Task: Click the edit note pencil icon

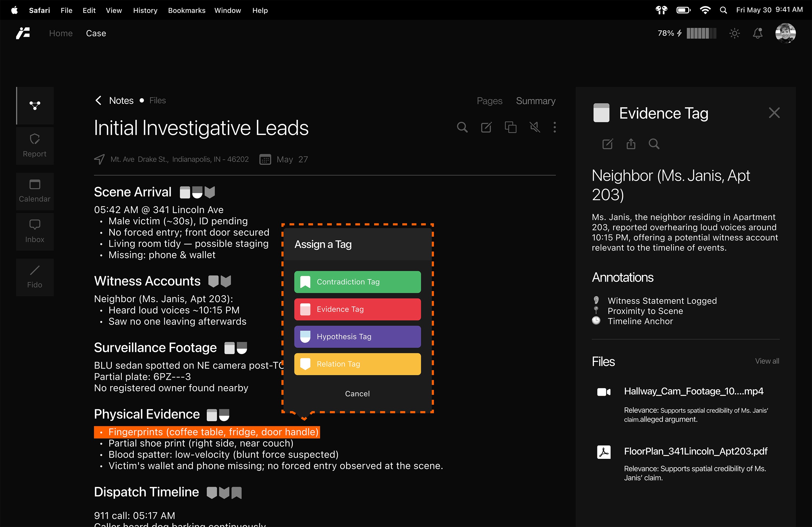Action: point(486,128)
